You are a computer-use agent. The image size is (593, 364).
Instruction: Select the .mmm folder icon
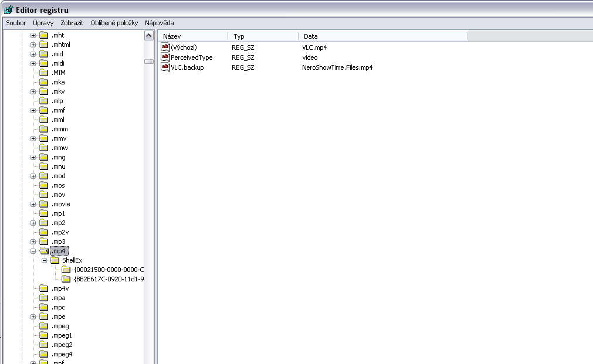click(x=44, y=129)
